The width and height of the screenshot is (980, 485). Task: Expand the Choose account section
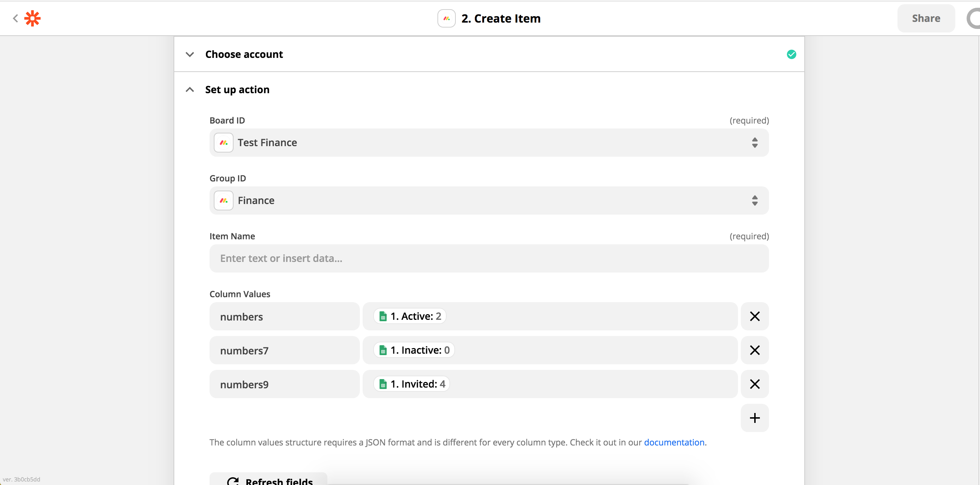pyautogui.click(x=190, y=54)
